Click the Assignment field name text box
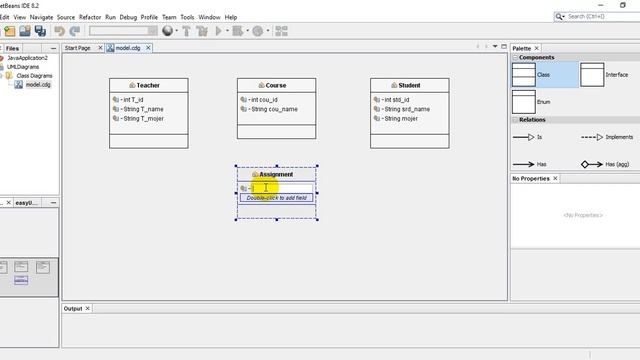640x360 pixels. (x=281, y=188)
